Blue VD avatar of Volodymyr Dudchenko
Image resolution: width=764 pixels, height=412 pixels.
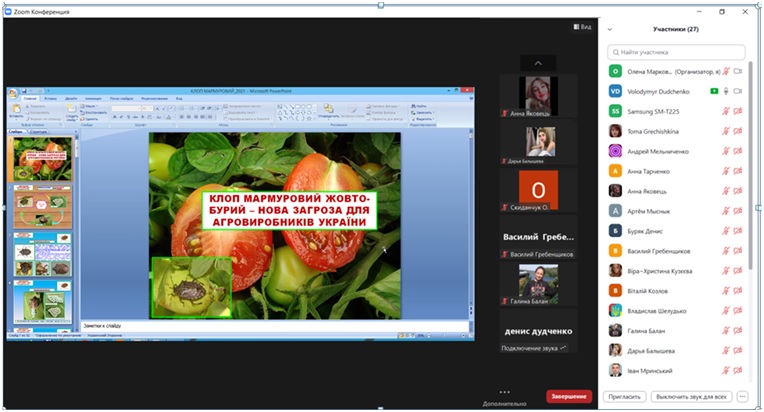[x=615, y=91]
